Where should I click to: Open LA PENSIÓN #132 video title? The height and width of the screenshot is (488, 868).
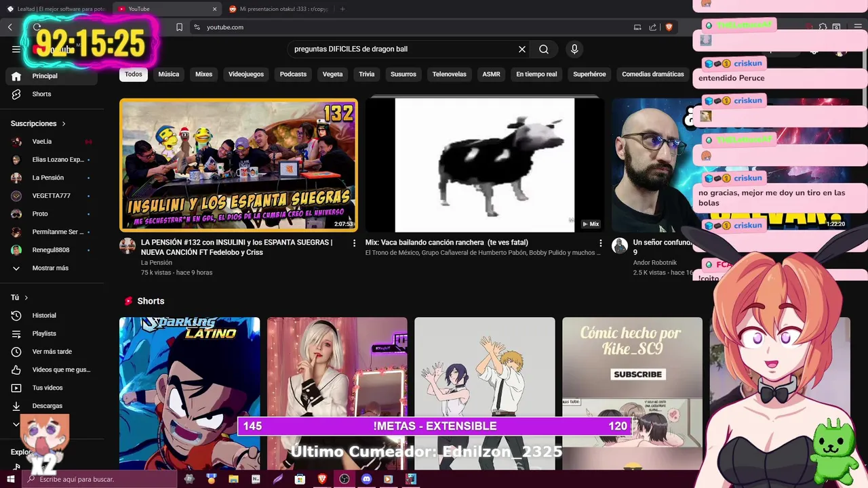coord(237,247)
